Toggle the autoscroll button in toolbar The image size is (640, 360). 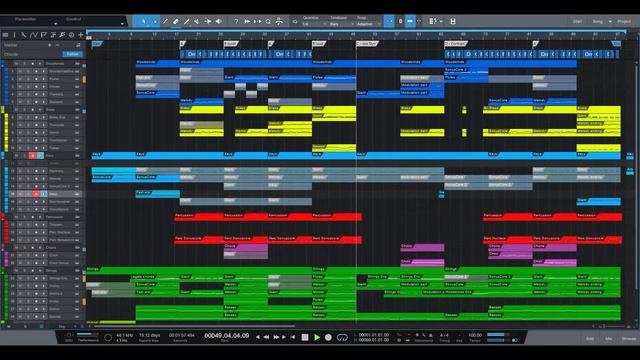pyautogui.click(x=410, y=21)
